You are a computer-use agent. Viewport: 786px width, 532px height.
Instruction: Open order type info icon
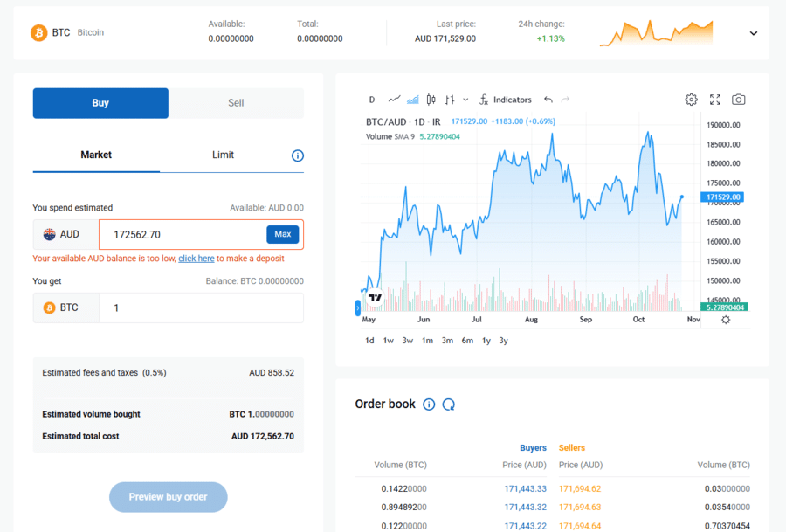297,156
